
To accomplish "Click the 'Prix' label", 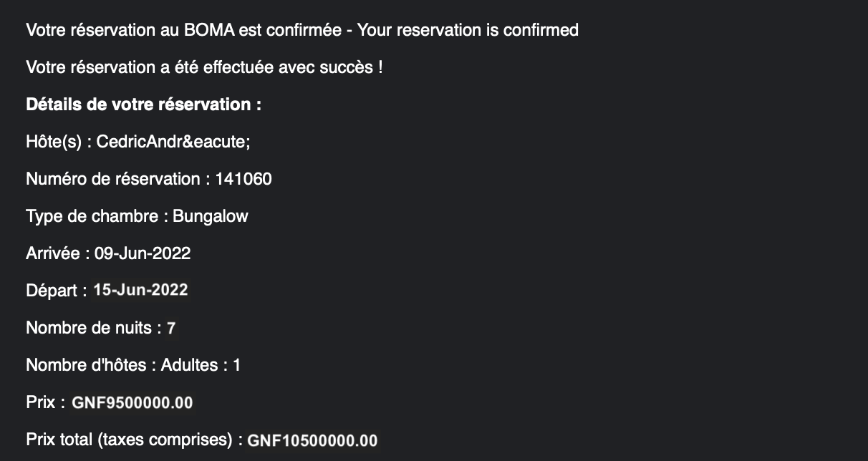I will (x=40, y=402).
